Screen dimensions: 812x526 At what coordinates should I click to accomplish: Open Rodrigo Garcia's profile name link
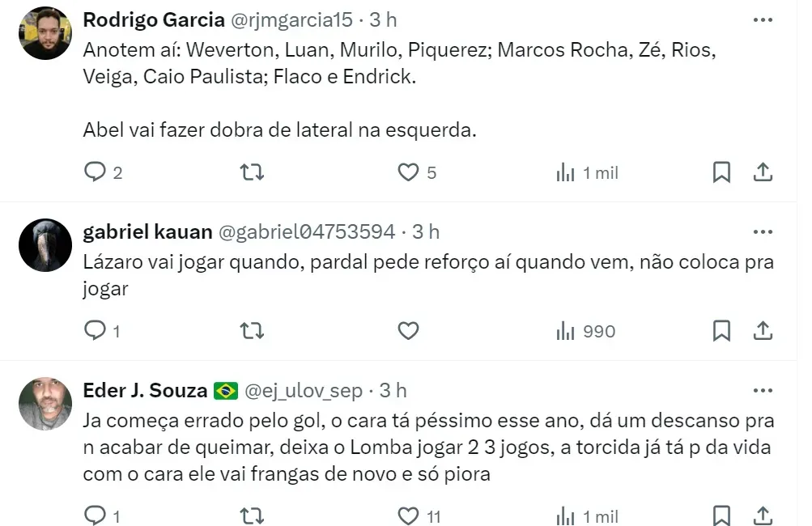point(154,19)
